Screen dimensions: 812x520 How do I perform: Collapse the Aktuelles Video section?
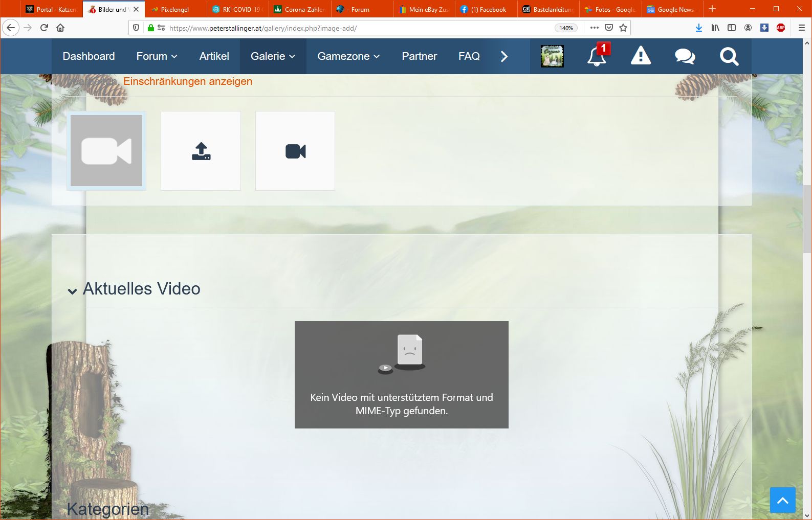pos(73,291)
